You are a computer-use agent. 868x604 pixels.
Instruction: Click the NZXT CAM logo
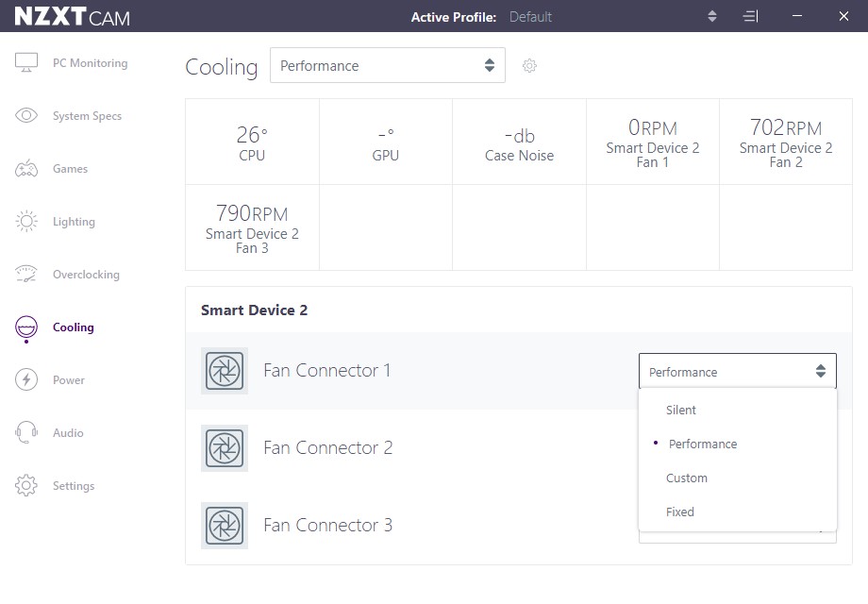72,17
